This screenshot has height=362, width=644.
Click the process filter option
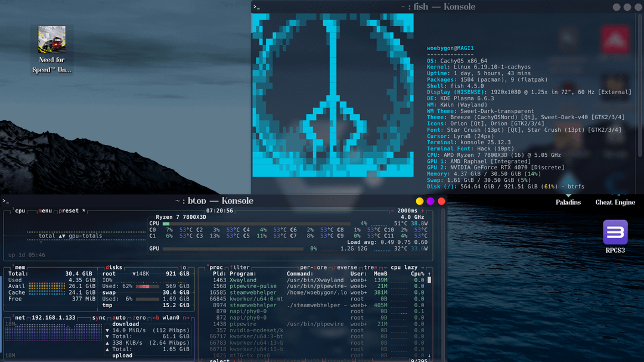point(240,267)
